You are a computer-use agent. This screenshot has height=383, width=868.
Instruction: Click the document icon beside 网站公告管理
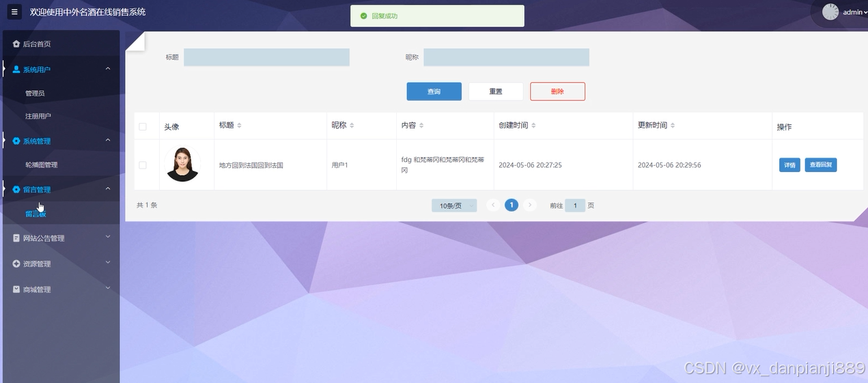[x=16, y=238]
